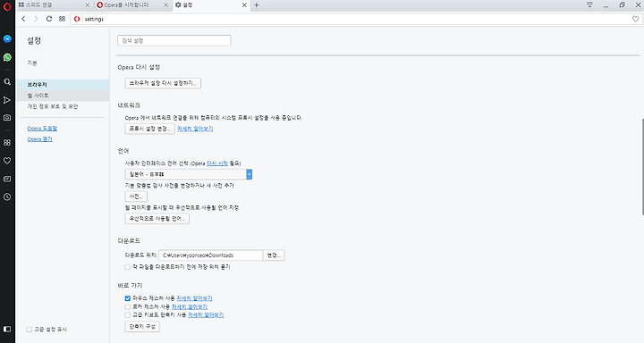This screenshot has width=644, height=343.
Task: Enable the 로커 제스처 사용 checkbox
Action: pyautogui.click(x=128, y=306)
